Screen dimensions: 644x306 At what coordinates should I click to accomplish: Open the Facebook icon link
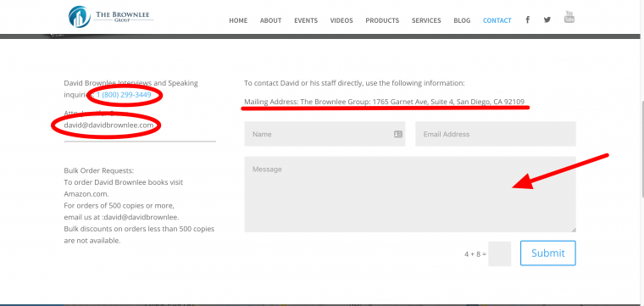coord(527,19)
